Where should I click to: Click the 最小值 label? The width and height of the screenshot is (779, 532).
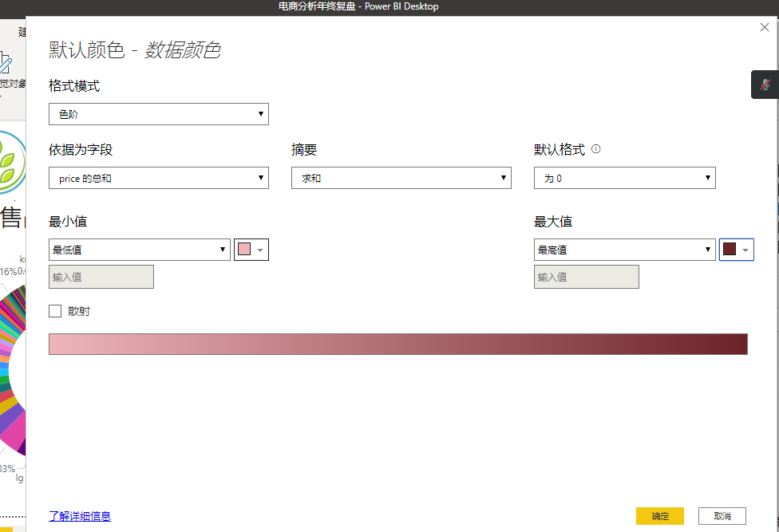[x=68, y=222]
